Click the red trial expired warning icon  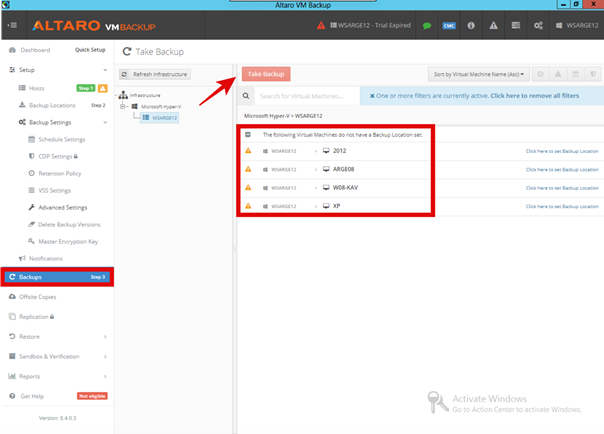pyautogui.click(x=321, y=25)
